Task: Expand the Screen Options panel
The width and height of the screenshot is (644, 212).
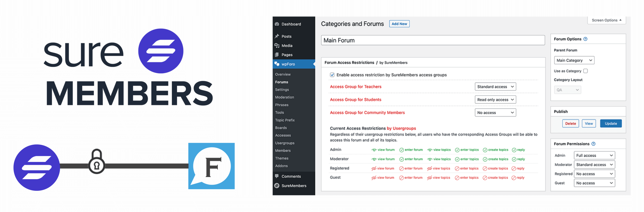Action: click(x=607, y=20)
